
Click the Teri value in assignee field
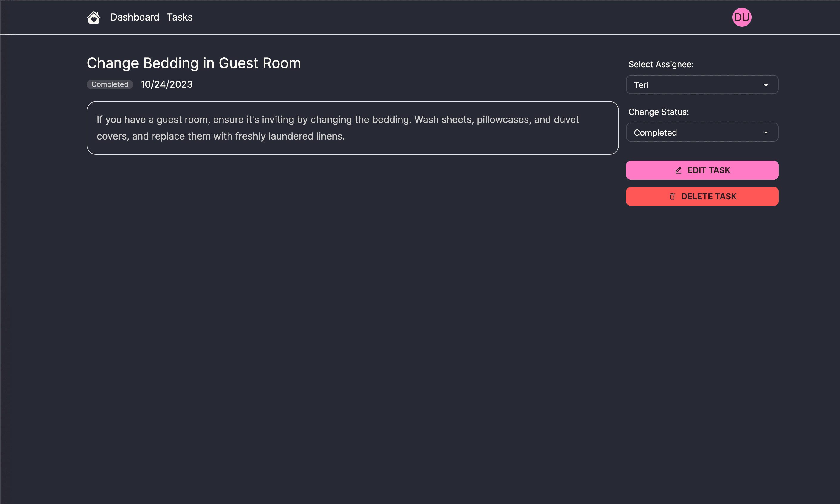point(641,85)
